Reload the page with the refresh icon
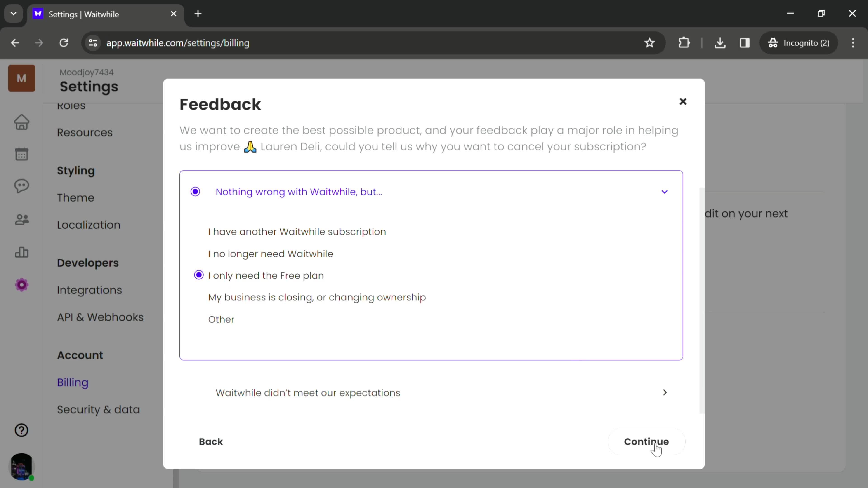868x488 pixels. [64, 43]
